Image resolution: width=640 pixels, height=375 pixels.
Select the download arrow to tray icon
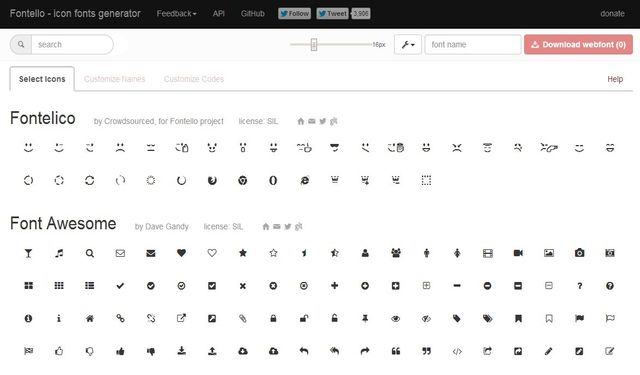[x=181, y=351]
